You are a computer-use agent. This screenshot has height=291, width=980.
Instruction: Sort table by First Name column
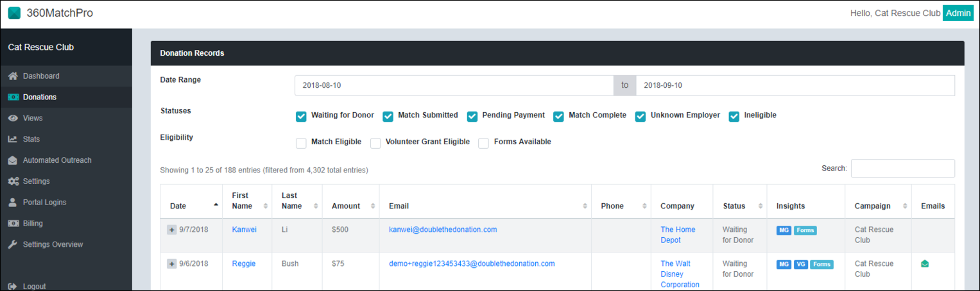247,201
